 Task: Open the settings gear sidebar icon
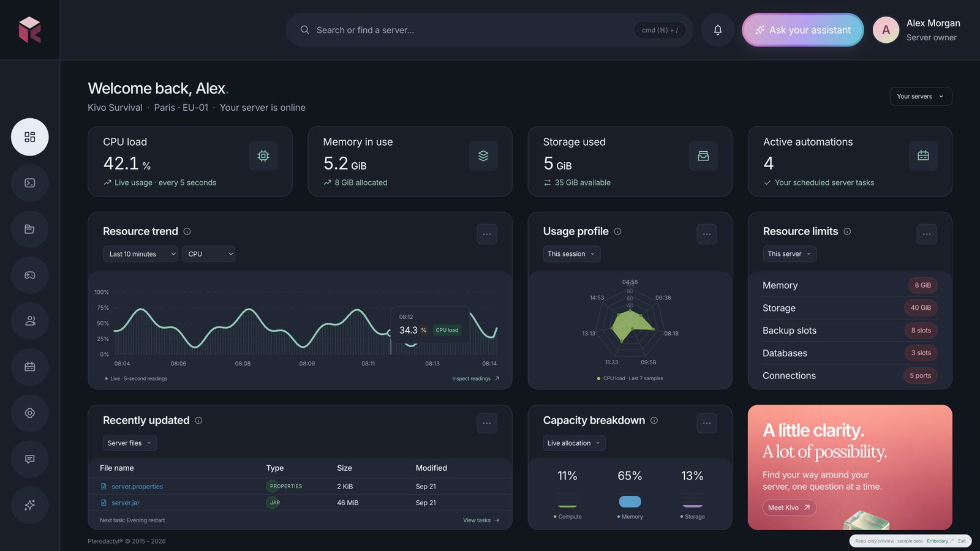29,413
